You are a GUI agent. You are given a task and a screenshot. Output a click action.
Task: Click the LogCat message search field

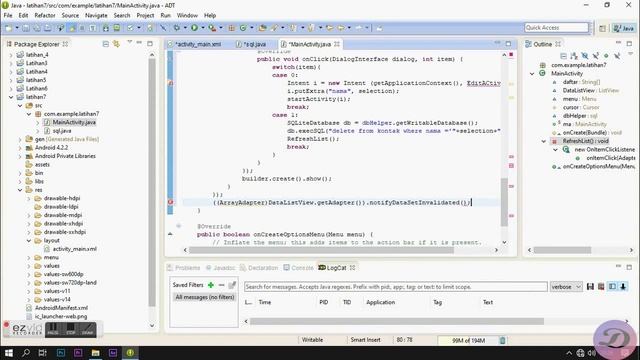[396, 287]
